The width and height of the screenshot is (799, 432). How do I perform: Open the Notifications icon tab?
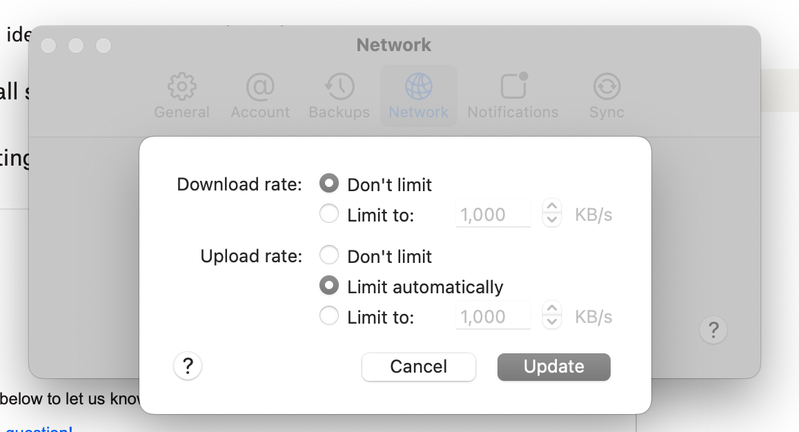click(513, 87)
